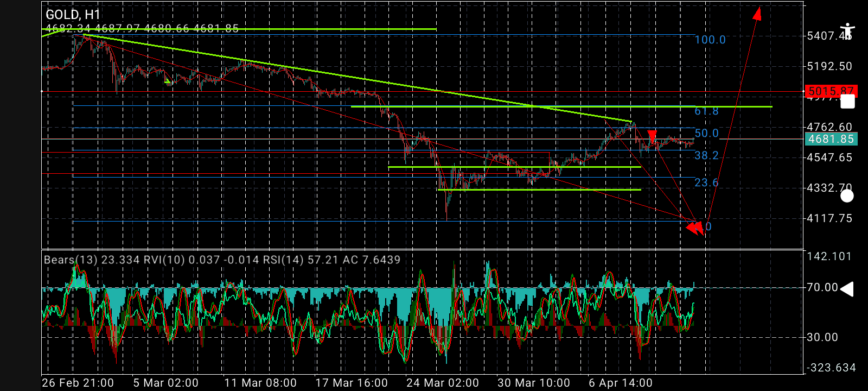Image resolution: width=868 pixels, height=391 pixels.
Task: Tap the 70.00 indicator level label
Action: [x=822, y=287]
